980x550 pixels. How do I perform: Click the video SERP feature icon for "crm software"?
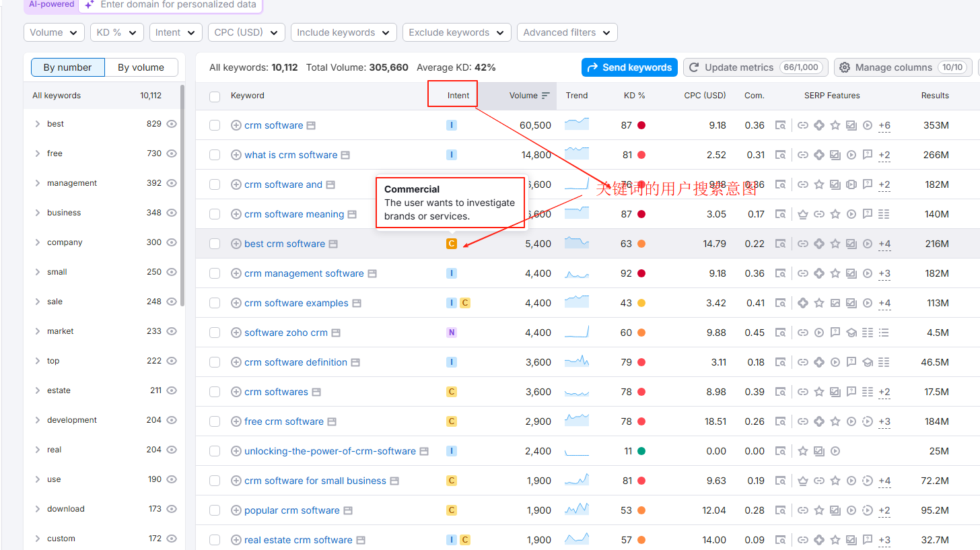(x=867, y=125)
